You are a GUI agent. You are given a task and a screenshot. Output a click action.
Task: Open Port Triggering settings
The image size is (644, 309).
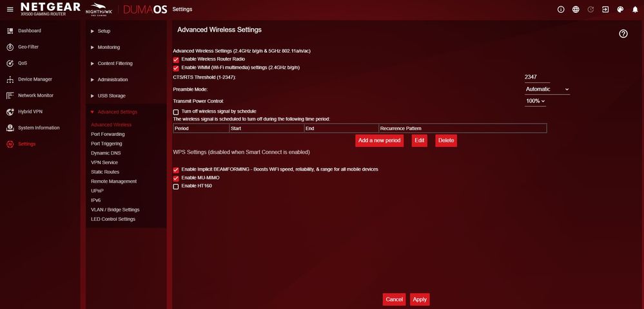tap(106, 144)
